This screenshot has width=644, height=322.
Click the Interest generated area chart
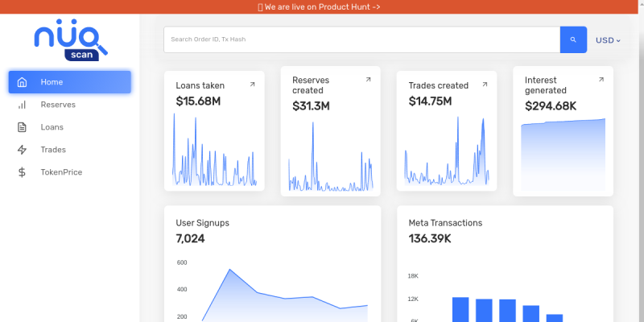[x=563, y=155]
